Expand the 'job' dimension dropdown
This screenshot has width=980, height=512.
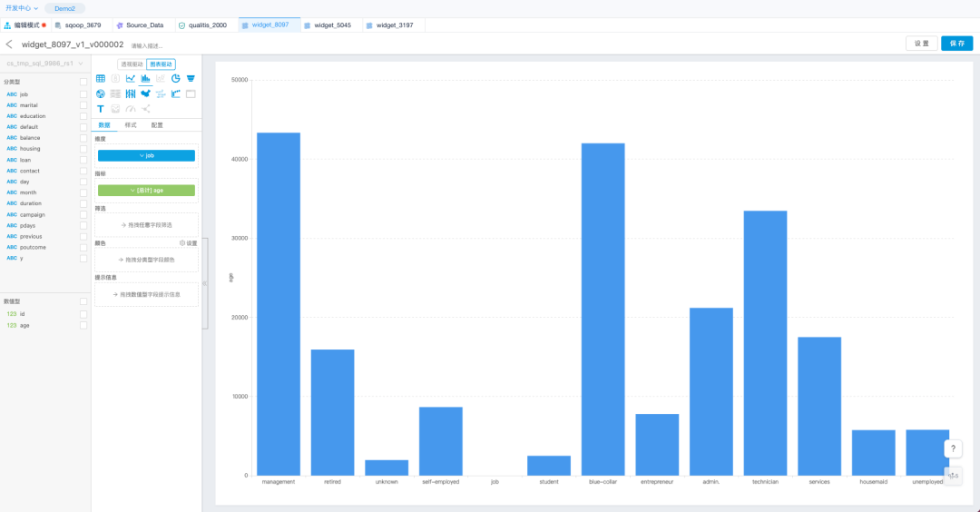(146, 156)
